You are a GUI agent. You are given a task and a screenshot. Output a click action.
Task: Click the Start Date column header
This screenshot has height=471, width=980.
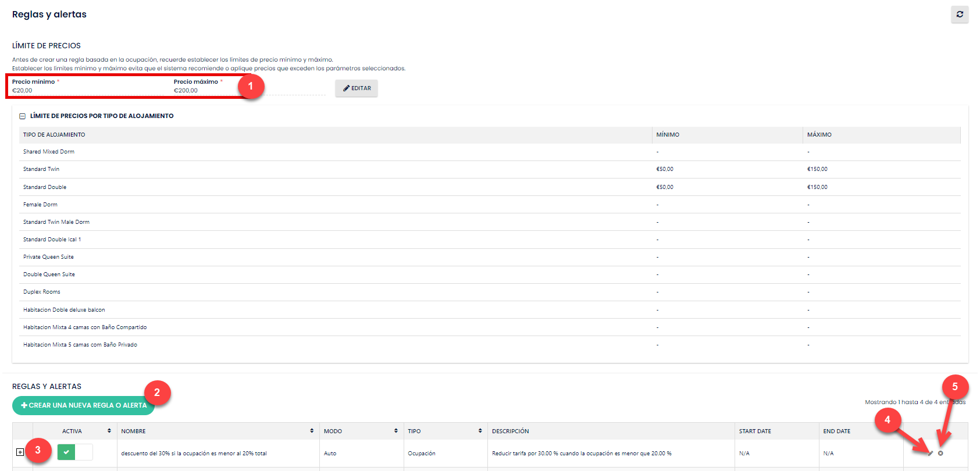[x=754, y=431]
